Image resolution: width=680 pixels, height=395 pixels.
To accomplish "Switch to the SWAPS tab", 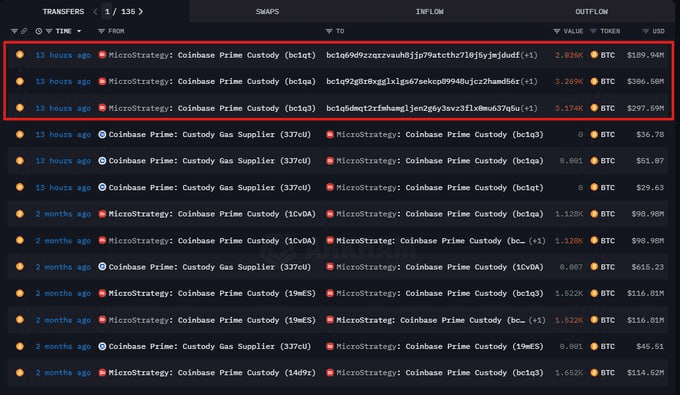I will pyautogui.click(x=267, y=12).
